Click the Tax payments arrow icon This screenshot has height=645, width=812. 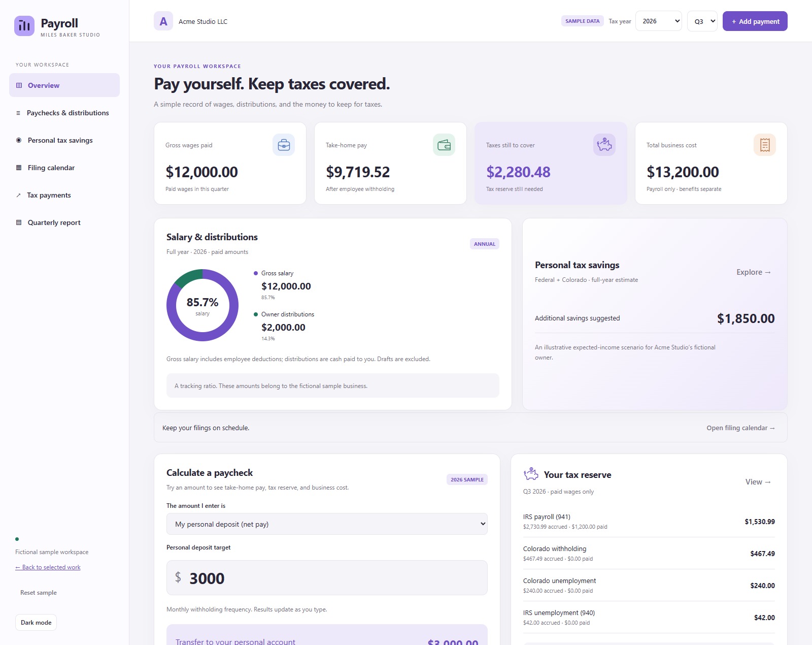[x=18, y=195]
